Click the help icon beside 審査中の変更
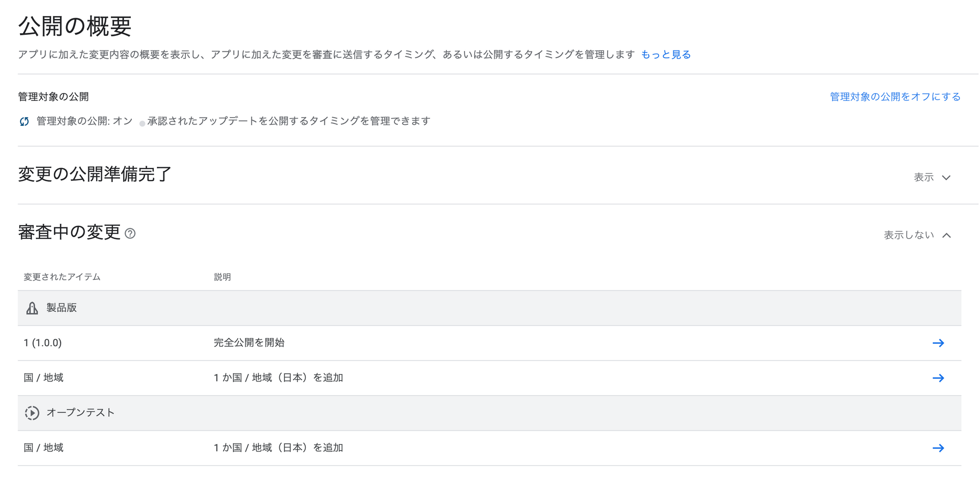The width and height of the screenshot is (980, 481). (x=130, y=234)
